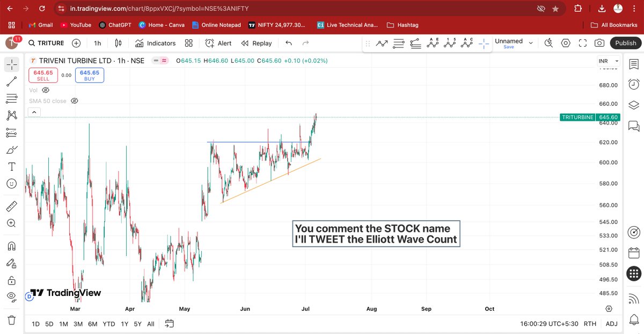Open the chat bubbles panel
644x334 pixels.
coord(633,126)
